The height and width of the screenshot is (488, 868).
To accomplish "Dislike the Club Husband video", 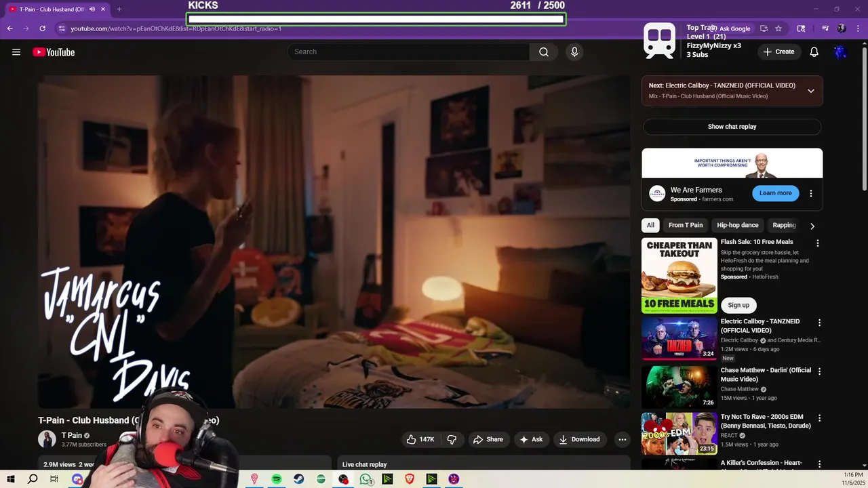I will click(452, 439).
